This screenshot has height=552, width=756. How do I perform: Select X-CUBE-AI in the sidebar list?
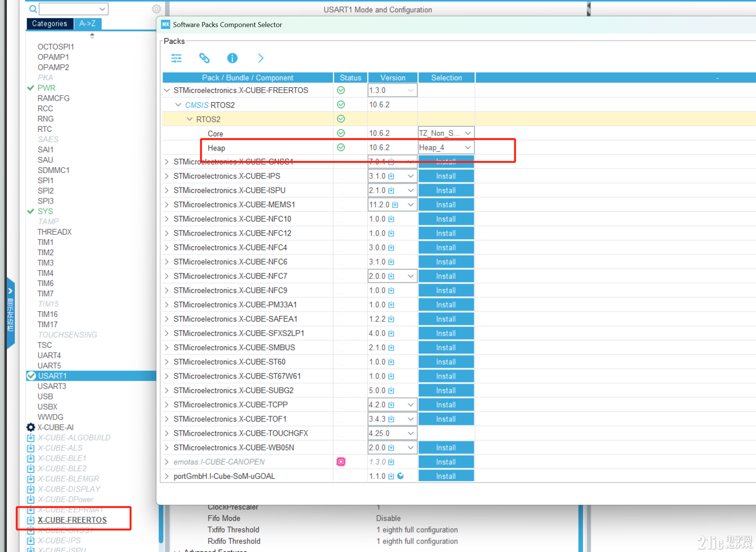56,427
